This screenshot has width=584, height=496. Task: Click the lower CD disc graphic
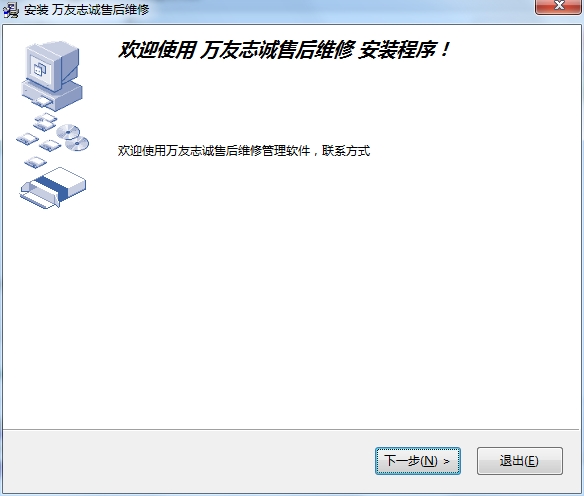coord(77,144)
